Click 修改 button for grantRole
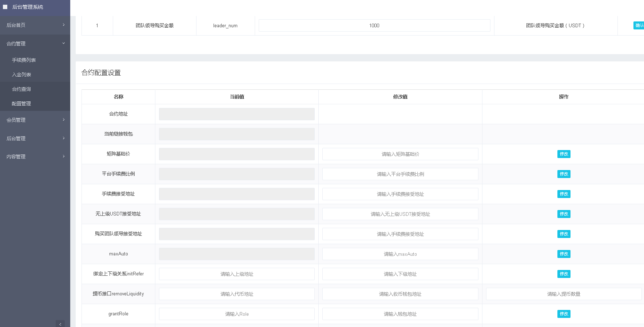This screenshot has width=644, height=327. pos(564,314)
